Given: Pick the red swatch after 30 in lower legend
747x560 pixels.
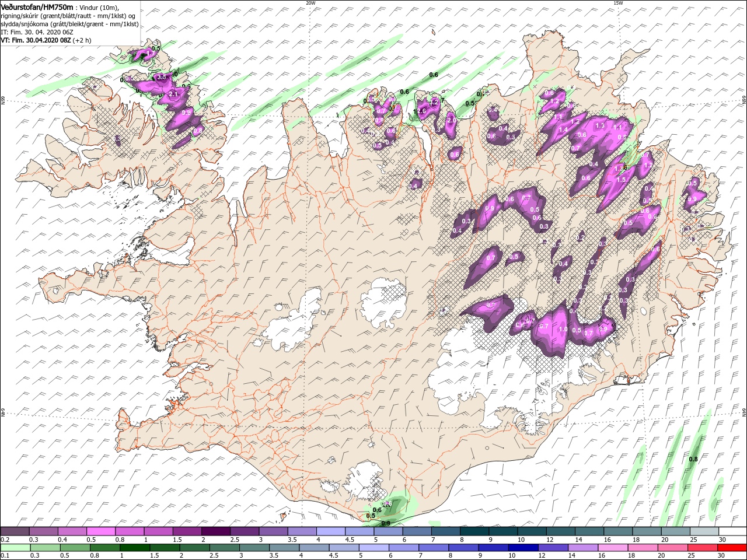Looking at the screenshot, I should click(x=734, y=548).
